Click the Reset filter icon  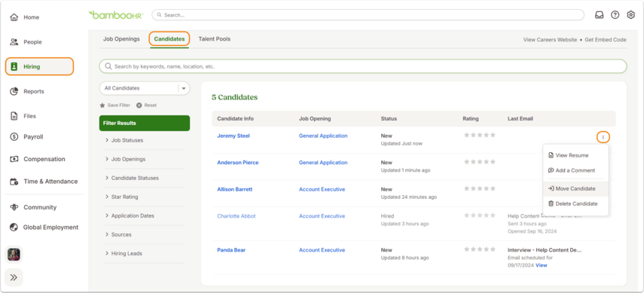[x=139, y=105]
